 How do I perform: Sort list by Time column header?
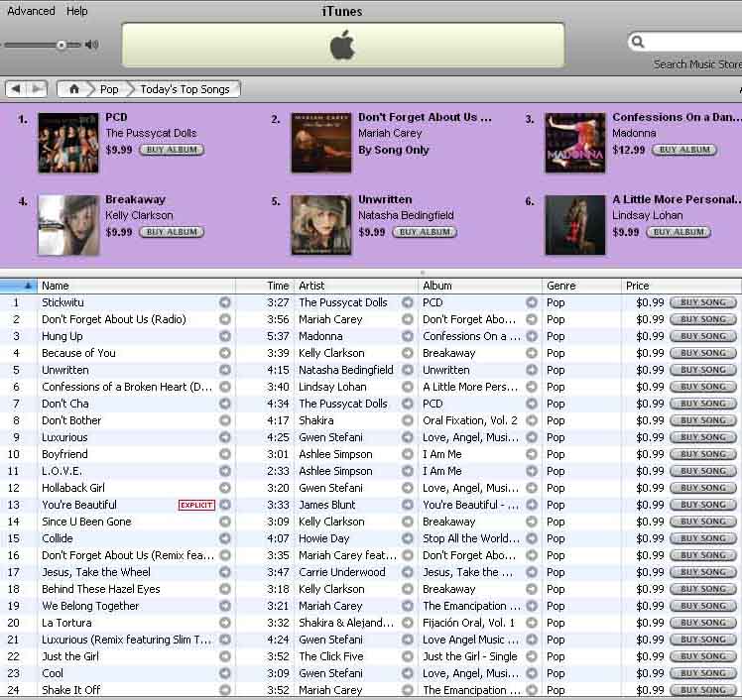(264, 286)
